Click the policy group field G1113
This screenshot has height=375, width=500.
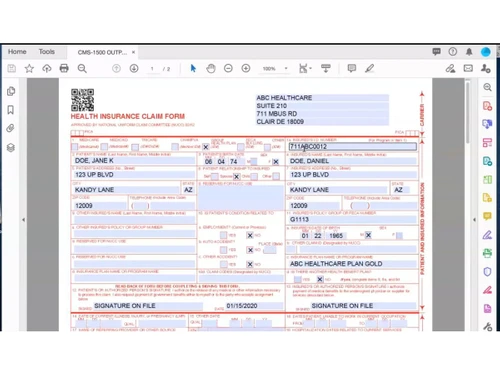[352, 219]
